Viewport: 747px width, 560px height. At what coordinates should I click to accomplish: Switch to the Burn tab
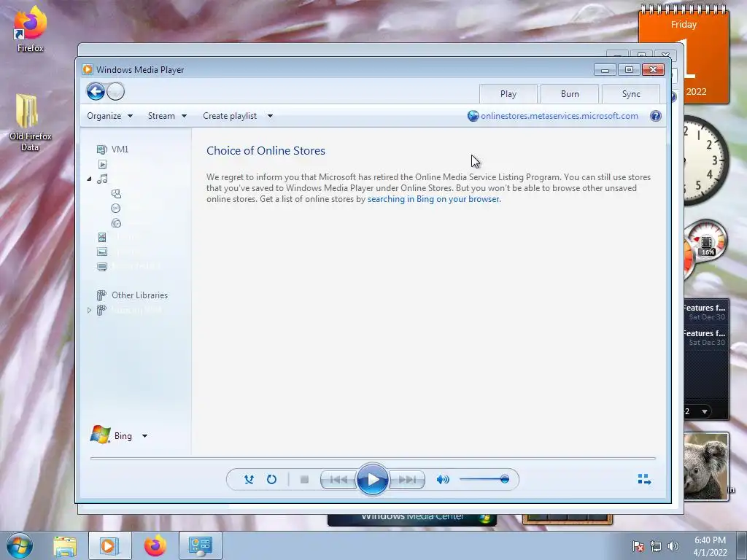pyautogui.click(x=570, y=94)
